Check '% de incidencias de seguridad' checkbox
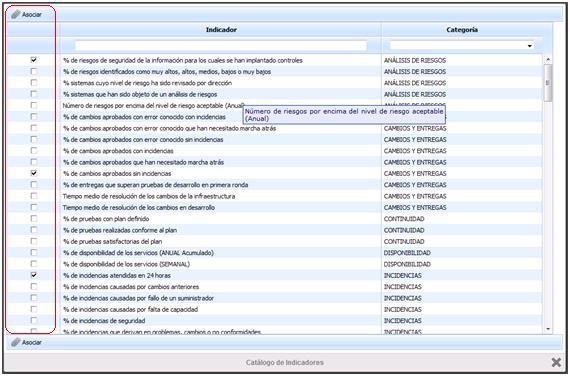570x376 pixels. coord(34,320)
